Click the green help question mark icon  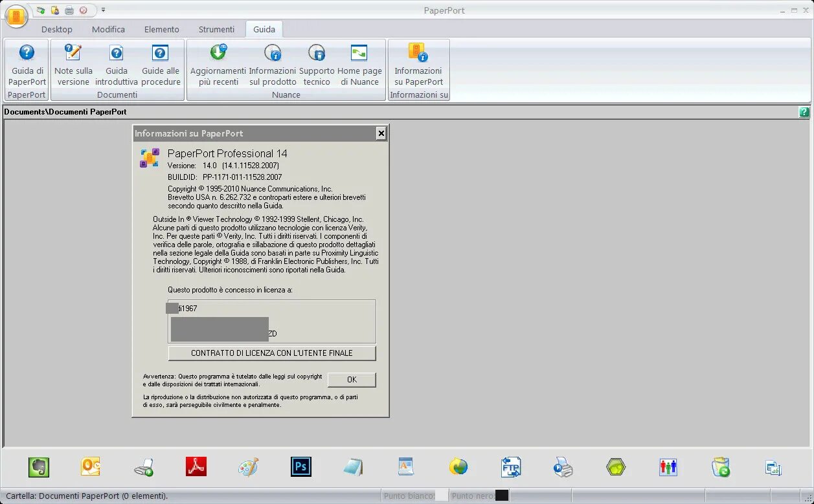tap(804, 112)
